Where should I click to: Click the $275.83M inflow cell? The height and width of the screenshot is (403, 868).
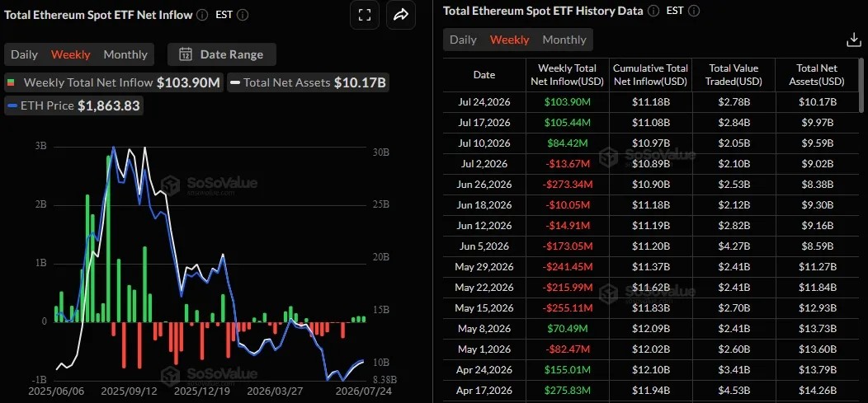tap(568, 391)
